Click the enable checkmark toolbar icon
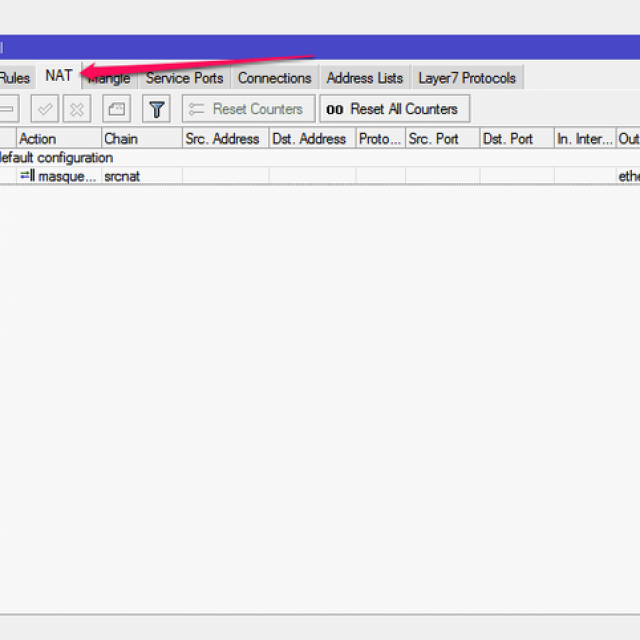The width and height of the screenshot is (640, 640). 44,109
